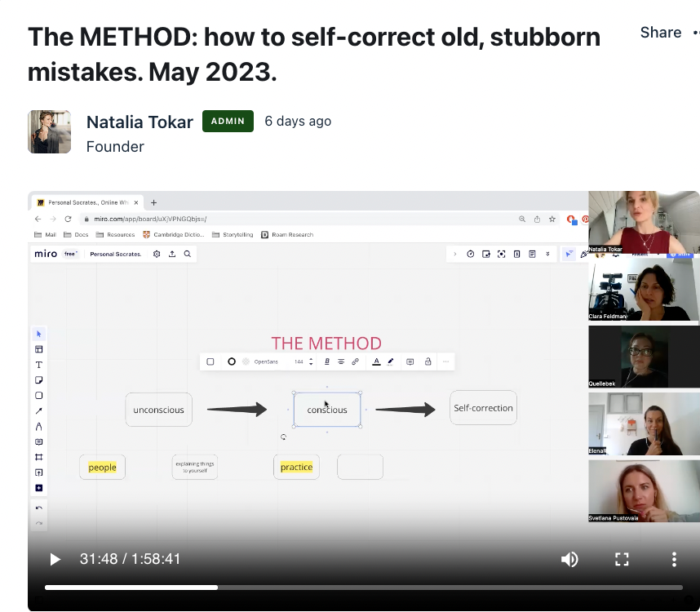Image resolution: width=700 pixels, height=612 pixels.
Task: Change shape type in formatting toolbar
Action: pos(210,361)
